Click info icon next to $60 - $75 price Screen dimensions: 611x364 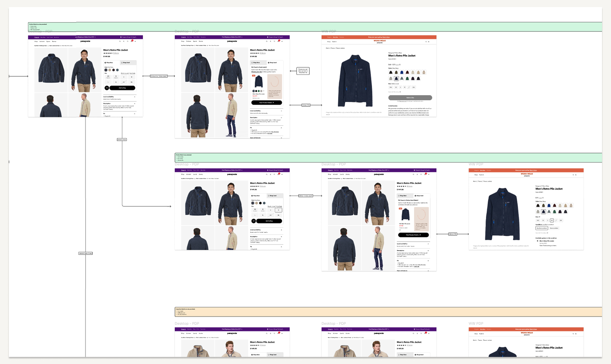point(400,65)
